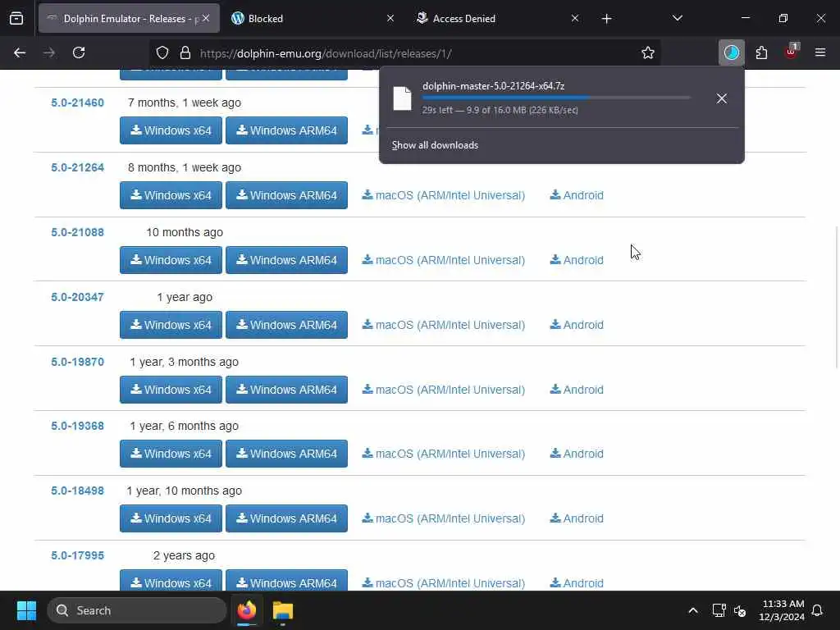Viewport: 840px width, 630px height.
Task: Close the Dolphin Emulator tab
Action: [206, 18]
